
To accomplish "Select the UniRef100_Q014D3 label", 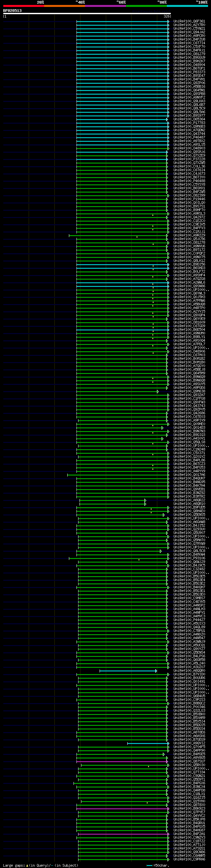I will [189, 428].
